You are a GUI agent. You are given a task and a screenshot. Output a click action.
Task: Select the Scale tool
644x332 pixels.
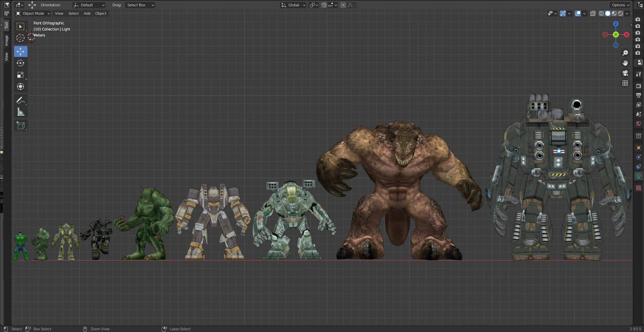pos(20,75)
